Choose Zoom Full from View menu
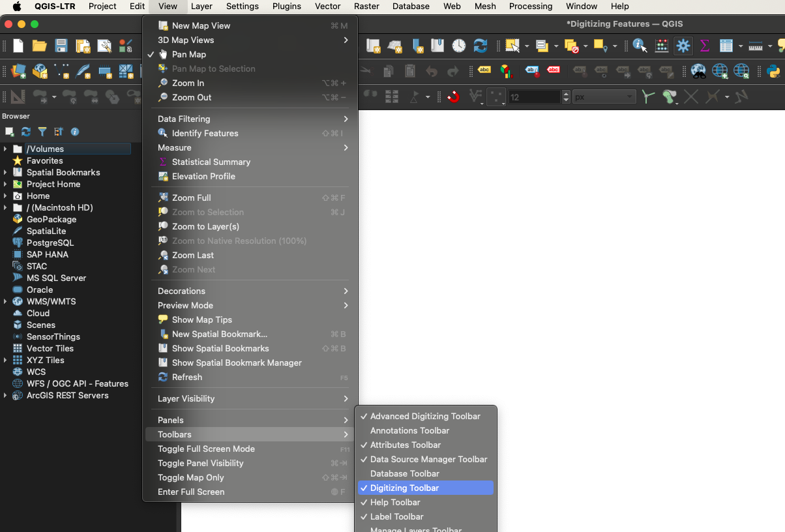 [x=250, y=198]
